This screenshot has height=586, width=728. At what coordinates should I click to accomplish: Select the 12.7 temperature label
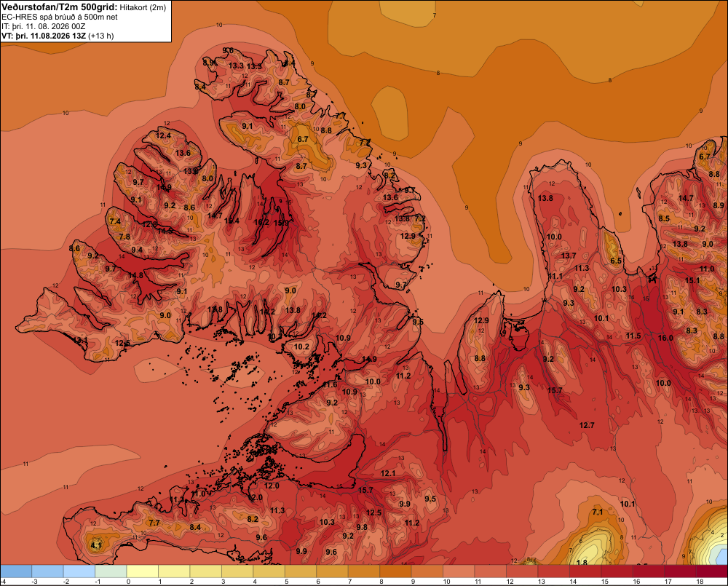click(587, 425)
